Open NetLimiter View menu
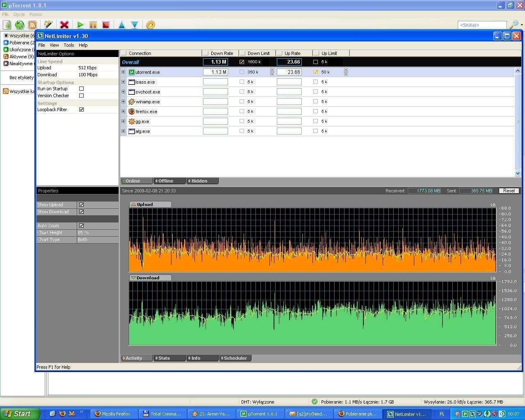 (x=54, y=45)
